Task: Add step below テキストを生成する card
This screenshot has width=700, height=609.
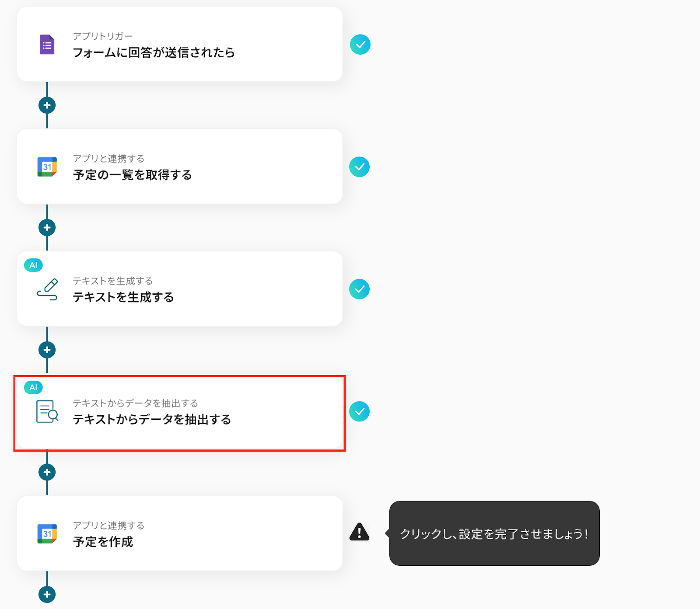Action: tap(47, 350)
